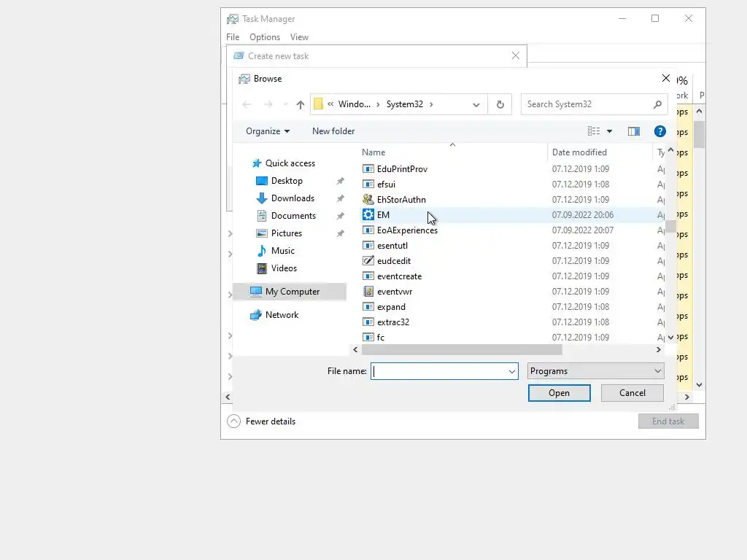Click the Cancel button

[x=632, y=393]
